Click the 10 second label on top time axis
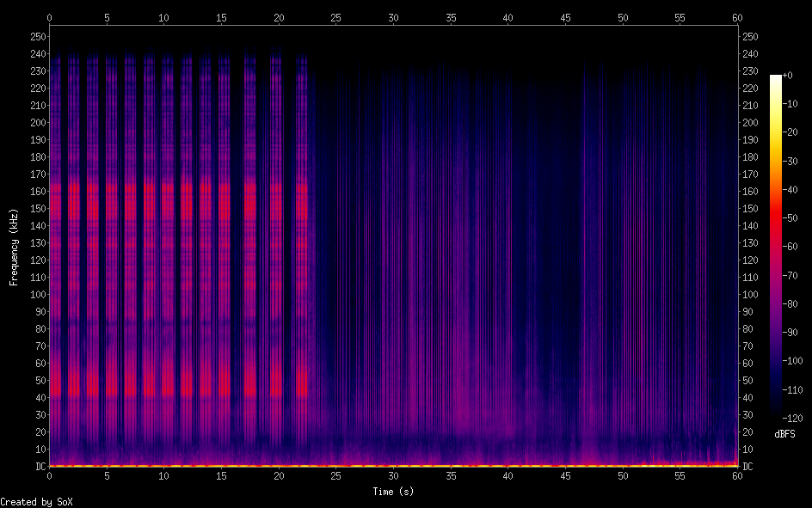 coord(164,17)
